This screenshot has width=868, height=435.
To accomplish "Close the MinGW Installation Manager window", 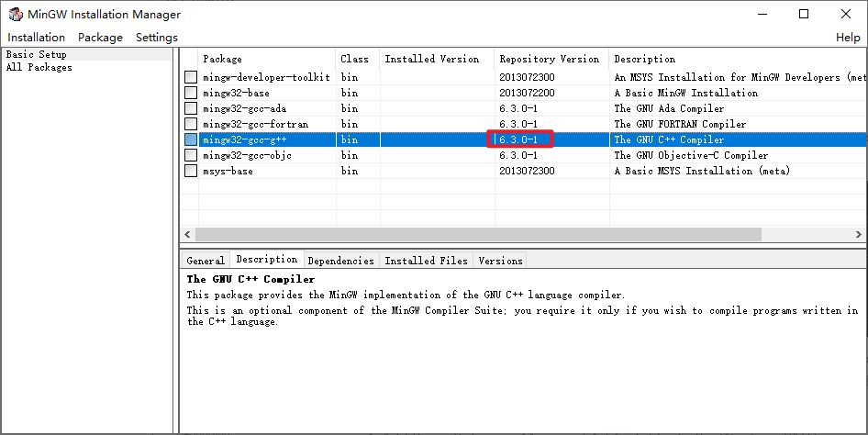I will click(846, 14).
